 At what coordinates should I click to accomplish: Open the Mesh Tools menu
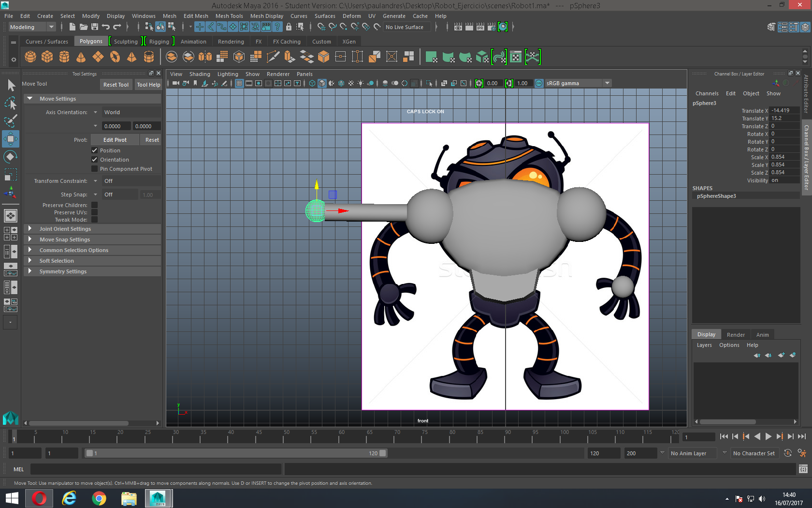[229, 16]
